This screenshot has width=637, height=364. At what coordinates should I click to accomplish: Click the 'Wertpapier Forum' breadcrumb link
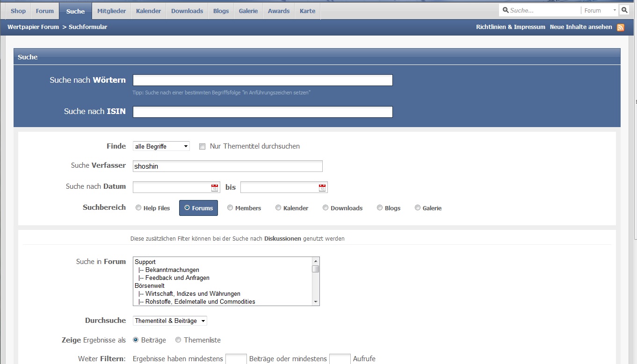(33, 27)
